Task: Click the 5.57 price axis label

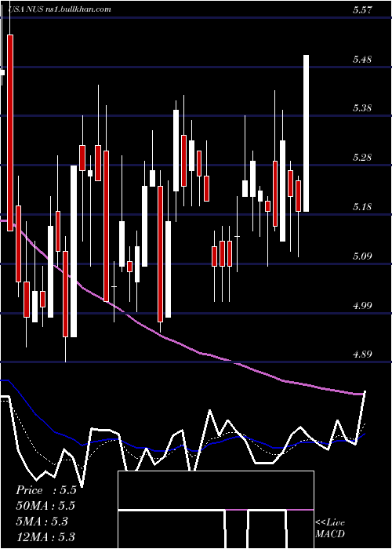Action: tap(362, 9)
